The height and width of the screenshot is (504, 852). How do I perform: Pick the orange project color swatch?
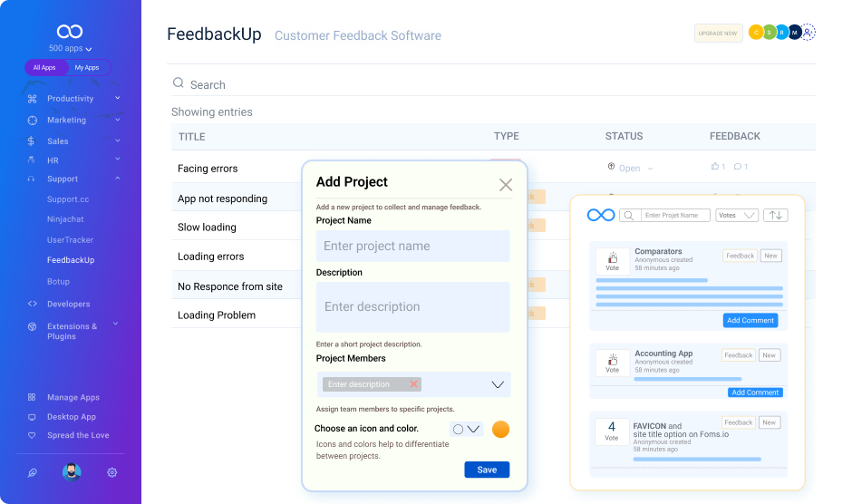500,430
